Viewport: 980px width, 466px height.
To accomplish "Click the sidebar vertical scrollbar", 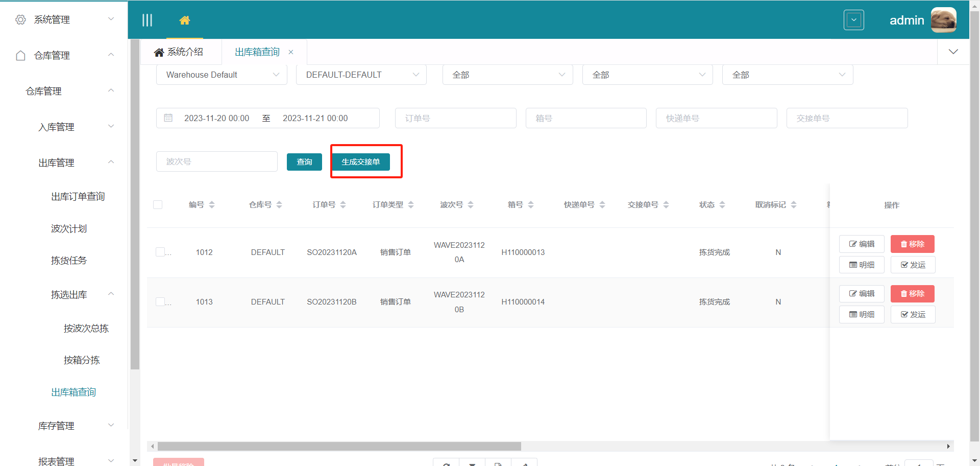I will pos(135,204).
